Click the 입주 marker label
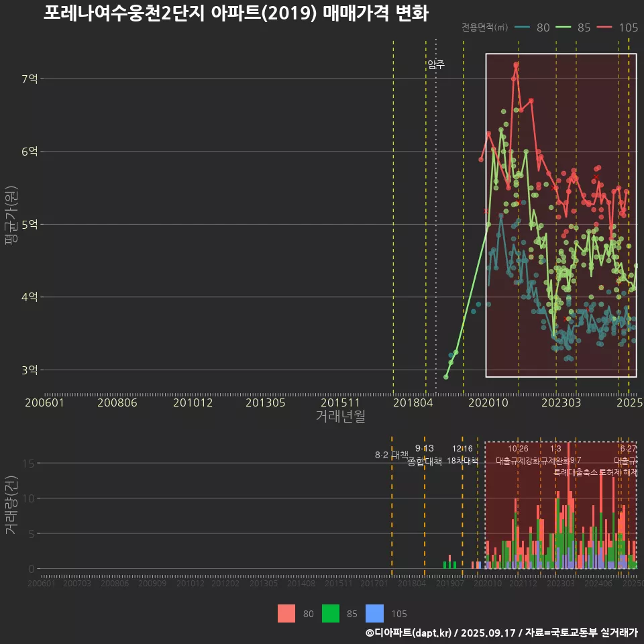The height and width of the screenshot is (644, 644). tap(436, 64)
